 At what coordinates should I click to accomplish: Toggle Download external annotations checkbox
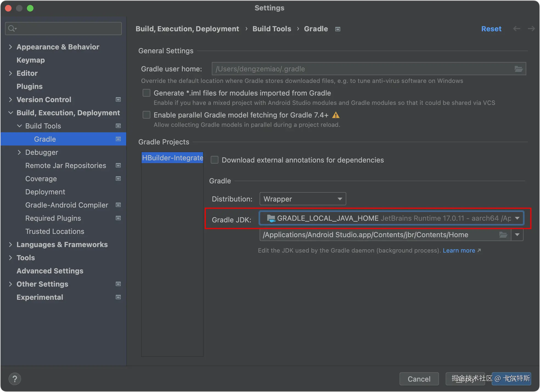[215, 160]
